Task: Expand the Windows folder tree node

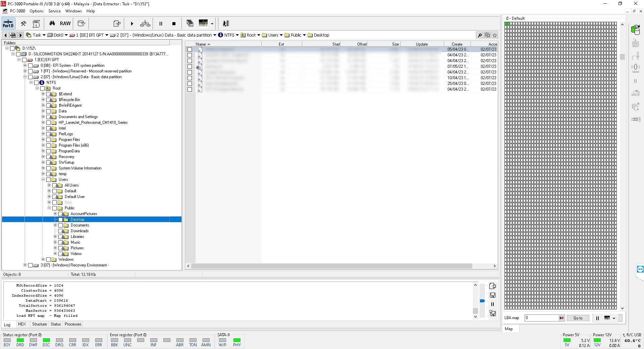Action: (43, 259)
